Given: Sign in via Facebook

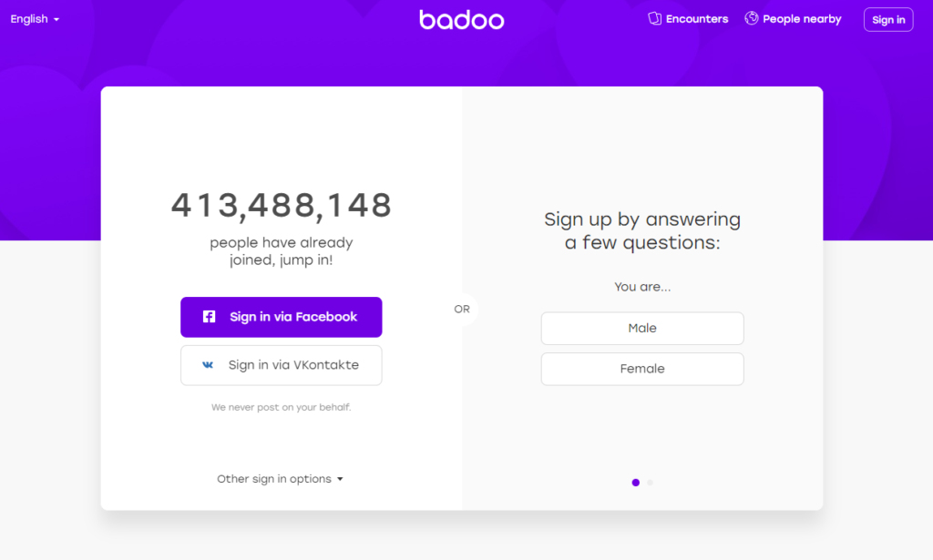Looking at the screenshot, I should 281,317.
